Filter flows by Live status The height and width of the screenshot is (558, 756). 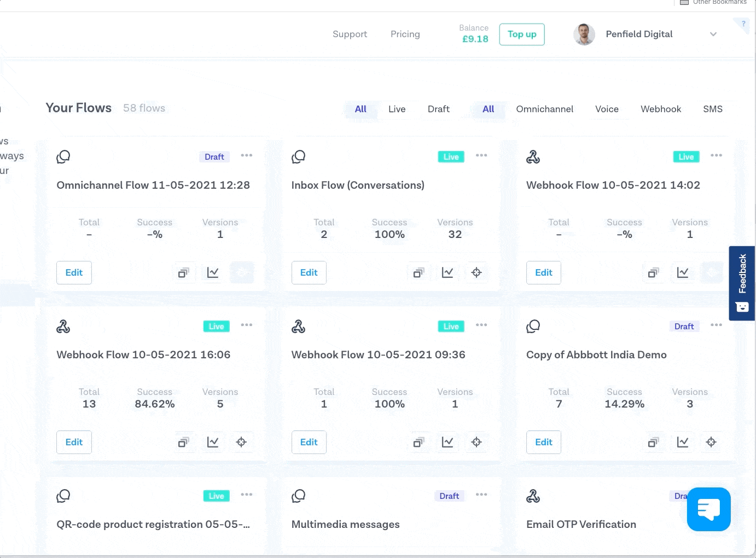tap(397, 109)
